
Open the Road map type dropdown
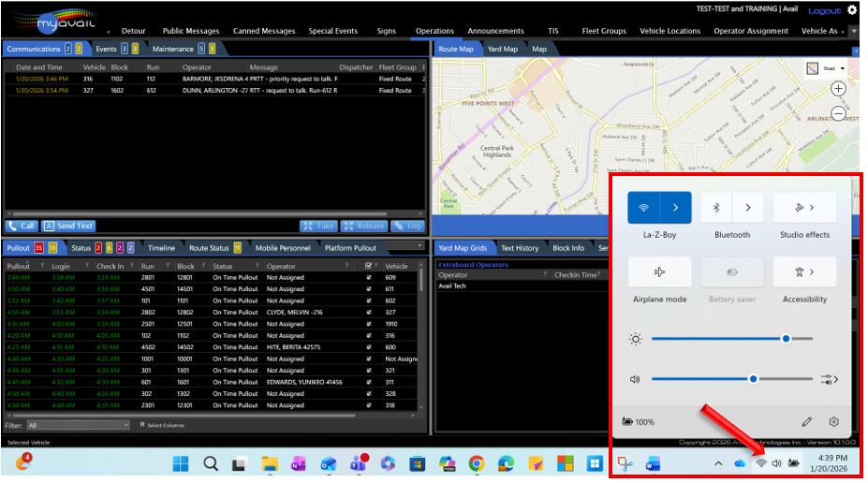[x=827, y=68]
